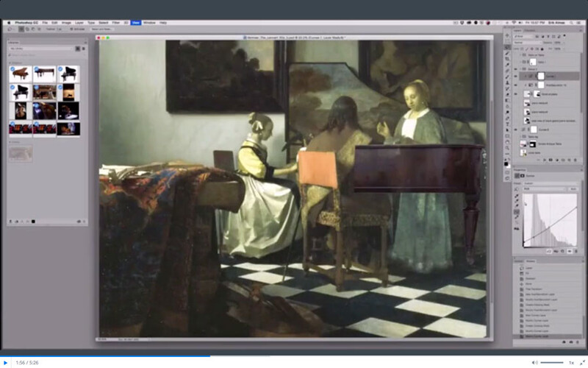
Task: Switch Libraries panel to list view
Action: (x=84, y=49)
